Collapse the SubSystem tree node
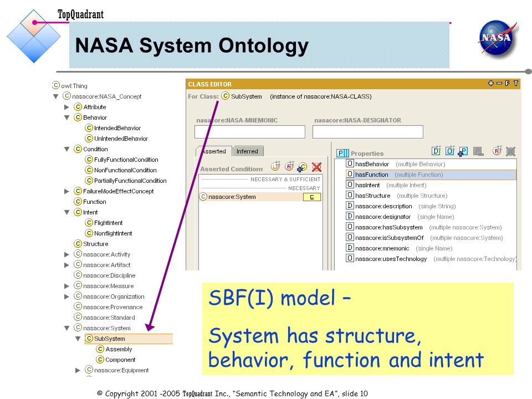Image resolution: width=532 pixels, height=399 pixels. 78,339
